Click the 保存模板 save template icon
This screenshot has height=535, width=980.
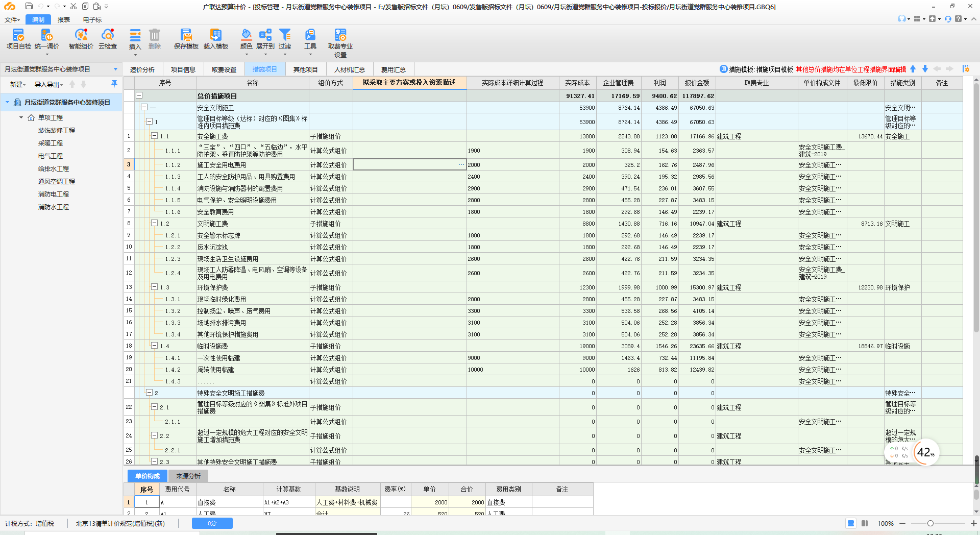[x=186, y=39]
